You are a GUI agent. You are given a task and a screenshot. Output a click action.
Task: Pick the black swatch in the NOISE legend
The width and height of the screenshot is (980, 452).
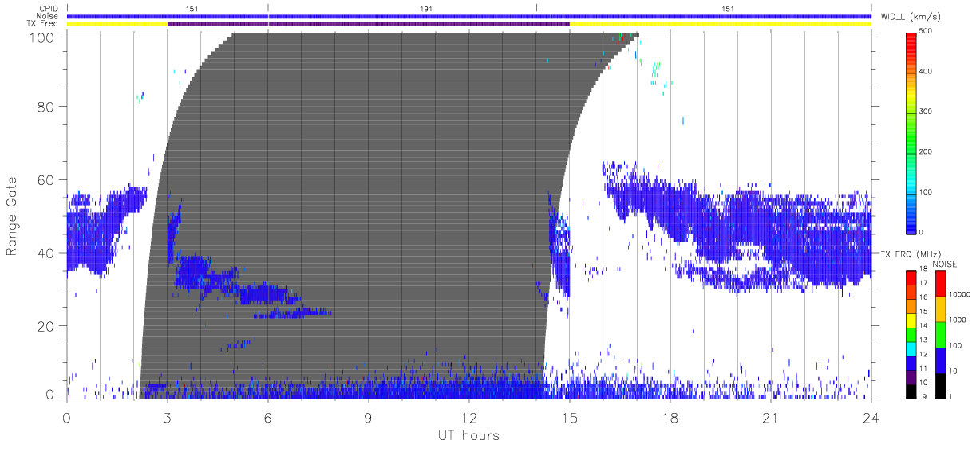(940, 386)
